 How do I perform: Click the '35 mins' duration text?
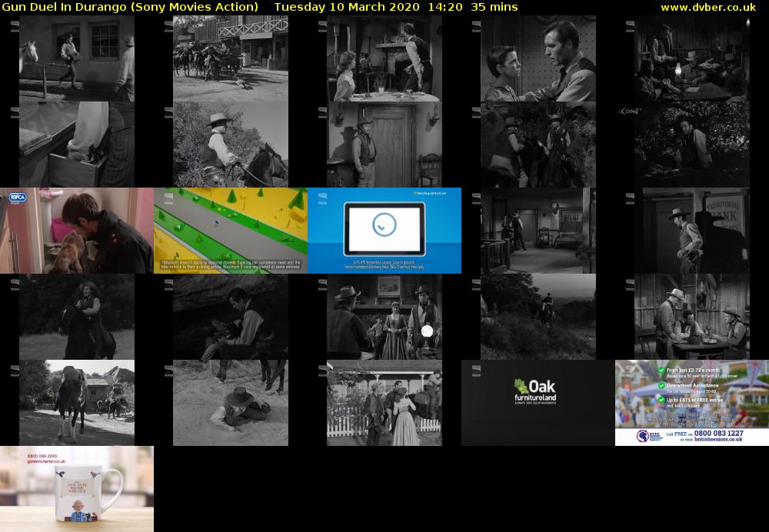tap(494, 7)
